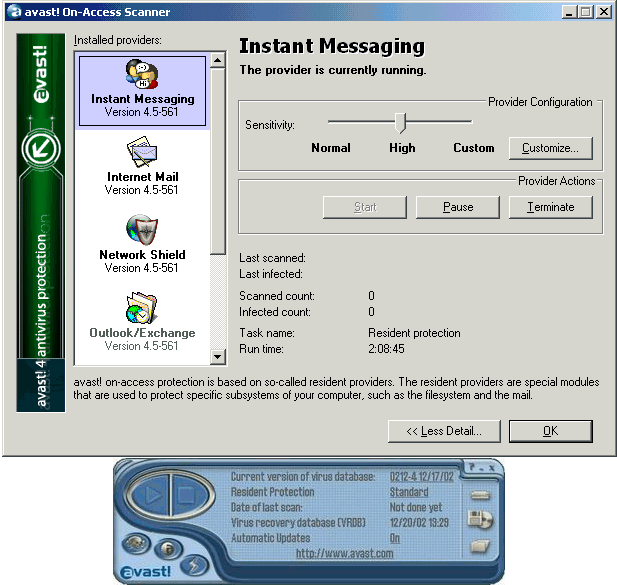
Task: Click the help question mark in avast player
Action: point(472,467)
